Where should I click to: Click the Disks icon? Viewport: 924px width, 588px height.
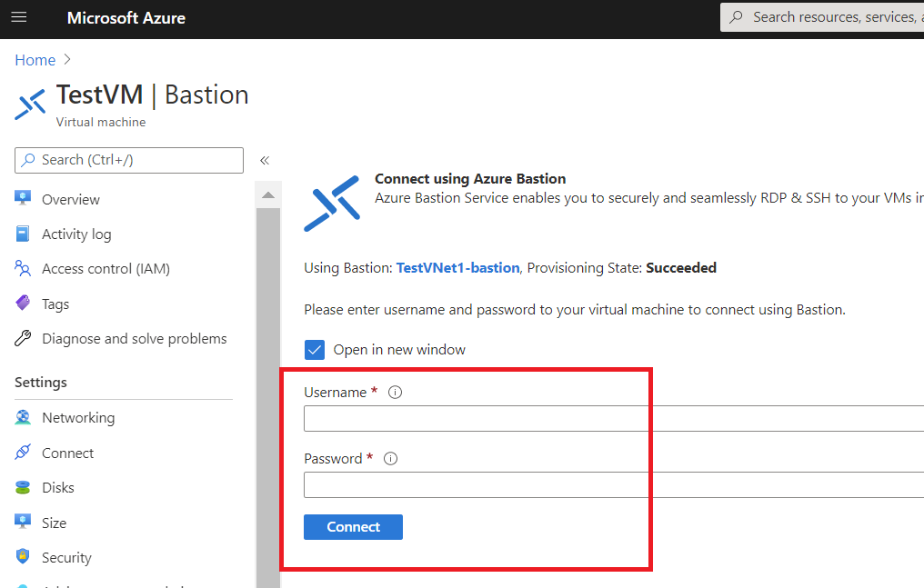click(24, 487)
